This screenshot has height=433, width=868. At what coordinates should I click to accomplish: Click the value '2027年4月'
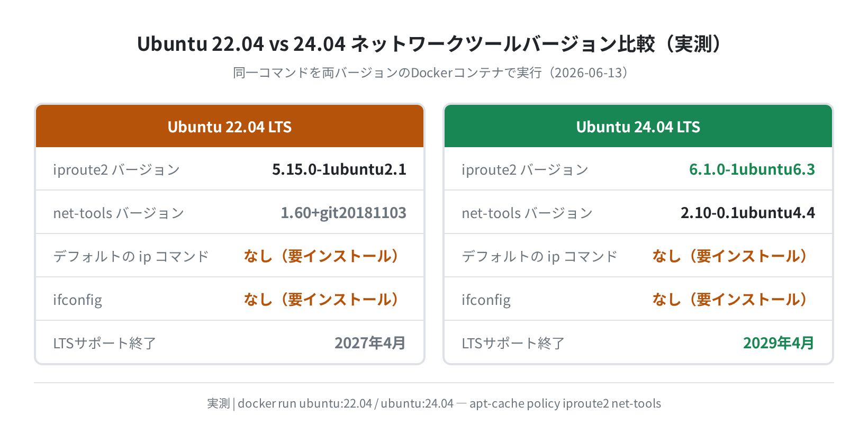(x=370, y=343)
